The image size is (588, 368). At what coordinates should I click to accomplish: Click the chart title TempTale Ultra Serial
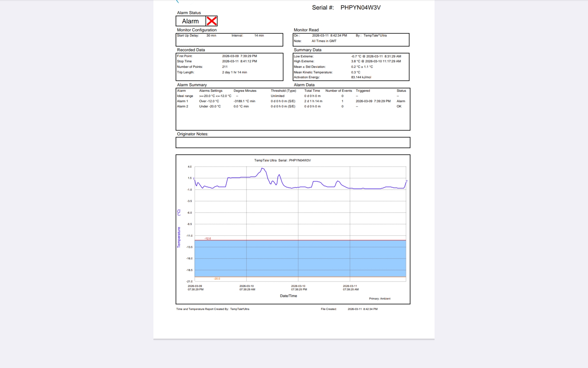pos(282,160)
